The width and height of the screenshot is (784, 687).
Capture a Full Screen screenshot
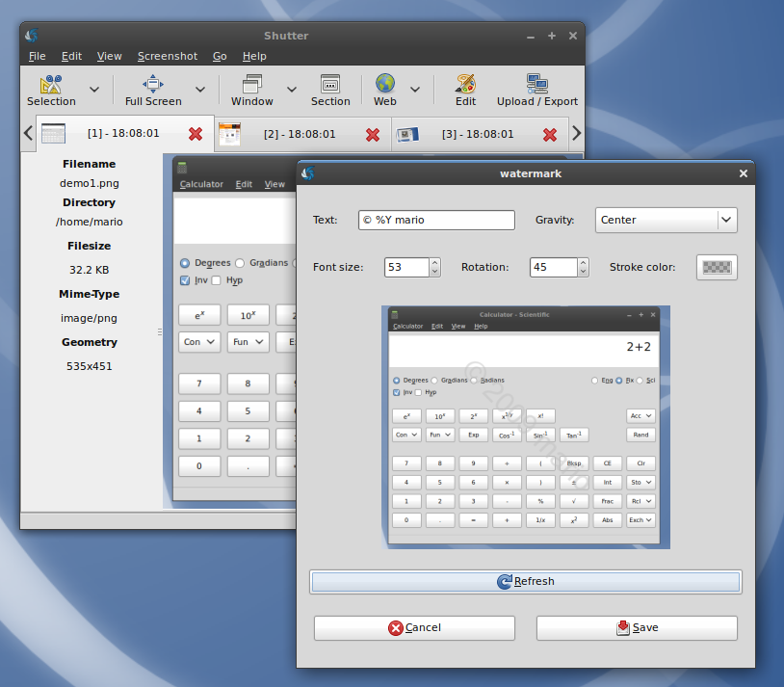pyautogui.click(x=153, y=84)
